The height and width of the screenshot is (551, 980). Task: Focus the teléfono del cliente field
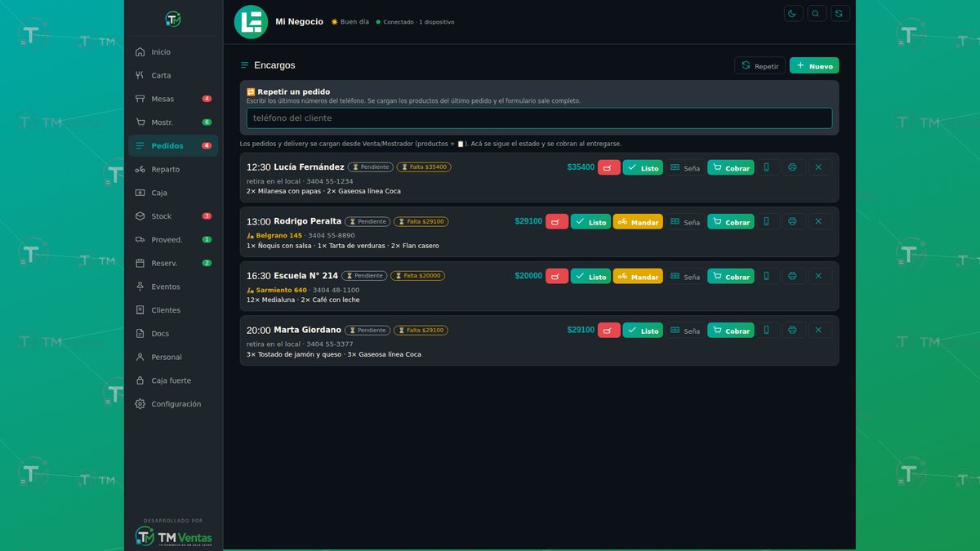pos(539,118)
